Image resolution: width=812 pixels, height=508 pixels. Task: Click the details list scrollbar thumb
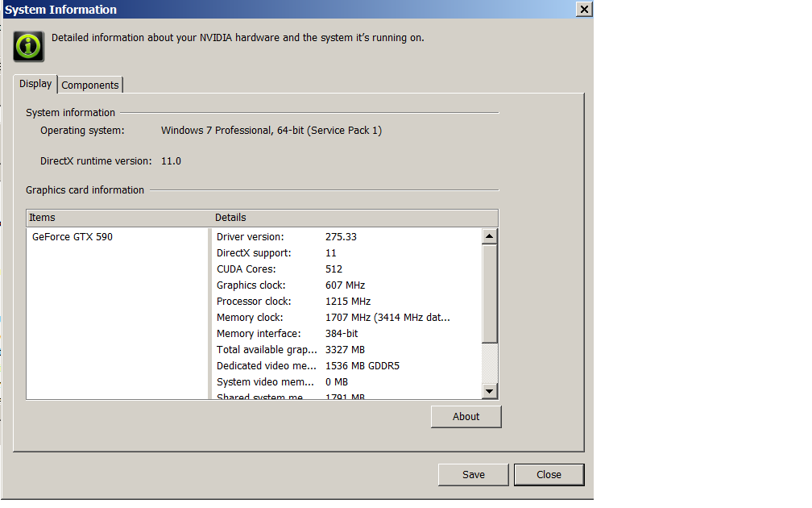(490, 294)
